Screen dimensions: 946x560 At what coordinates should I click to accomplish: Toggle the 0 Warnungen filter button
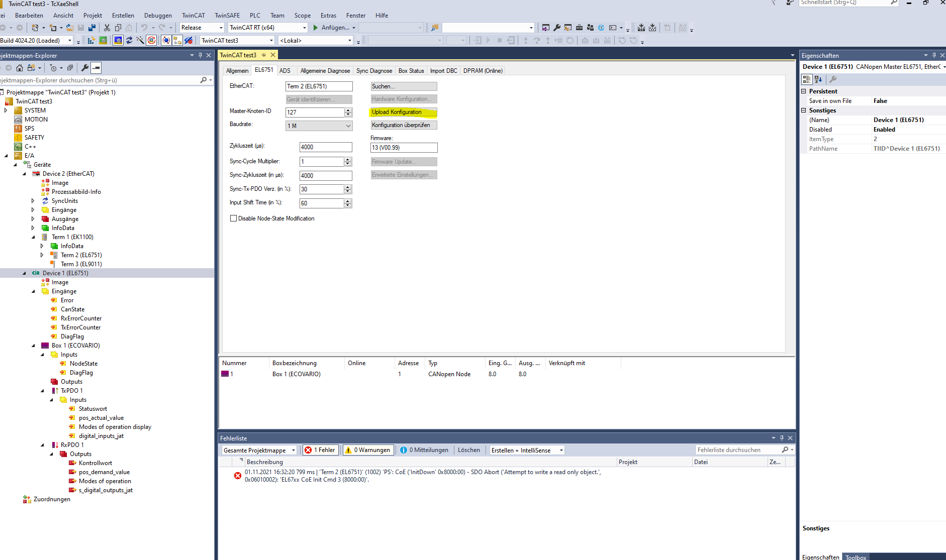tap(368, 450)
